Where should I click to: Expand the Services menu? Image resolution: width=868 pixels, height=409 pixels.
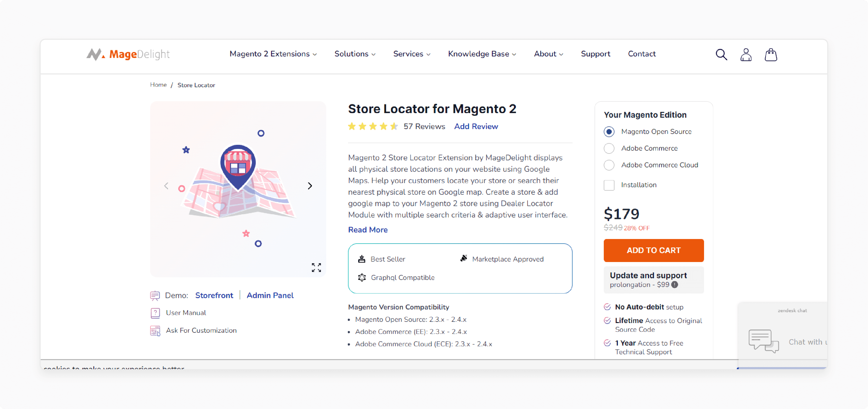point(412,54)
